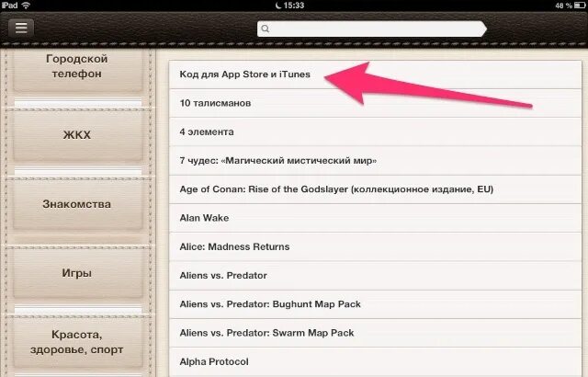Tap the Wi-Fi status icon
This screenshot has width=588, height=377.
coord(26,6)
